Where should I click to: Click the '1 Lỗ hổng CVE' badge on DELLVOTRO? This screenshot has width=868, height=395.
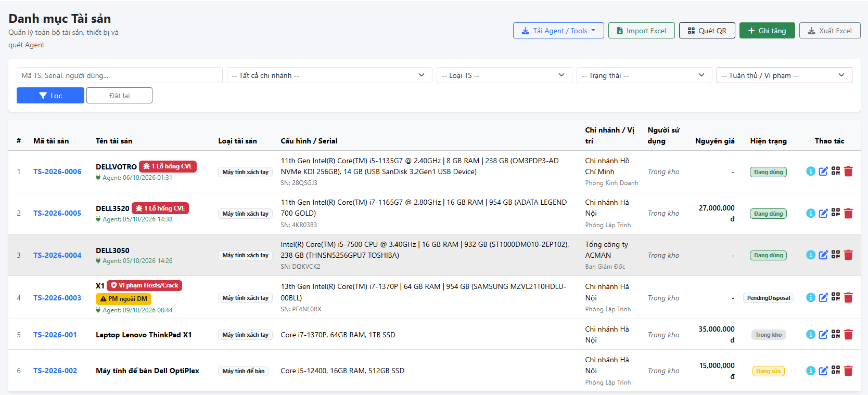coord(168,166)
